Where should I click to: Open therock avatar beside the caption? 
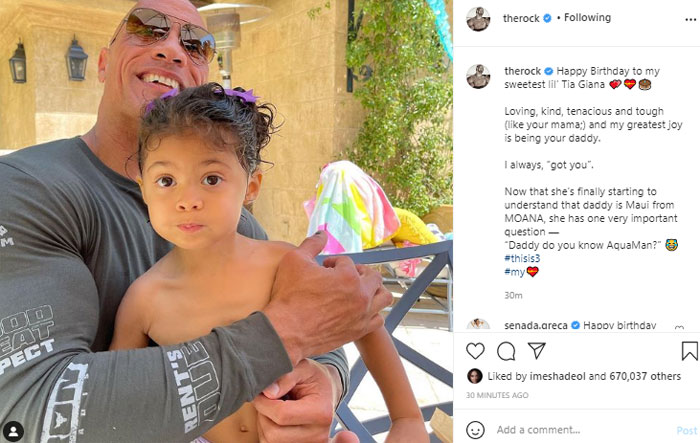478,76
